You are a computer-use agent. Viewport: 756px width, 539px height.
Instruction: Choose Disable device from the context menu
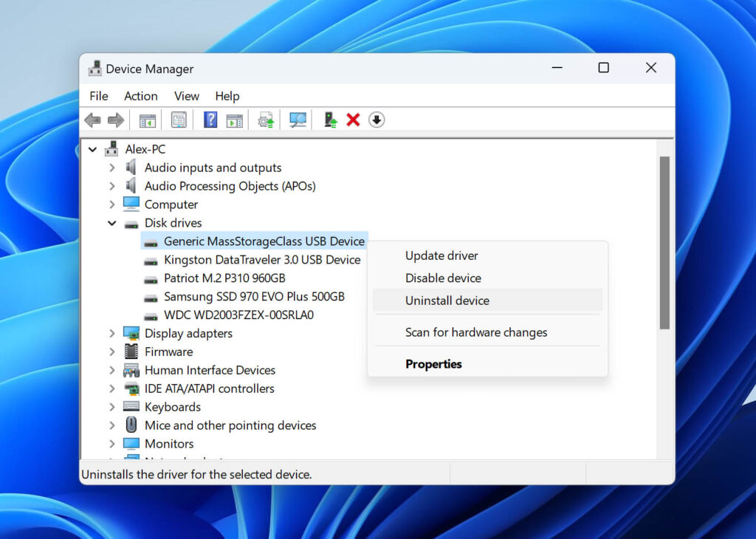(x=443, y=278)
